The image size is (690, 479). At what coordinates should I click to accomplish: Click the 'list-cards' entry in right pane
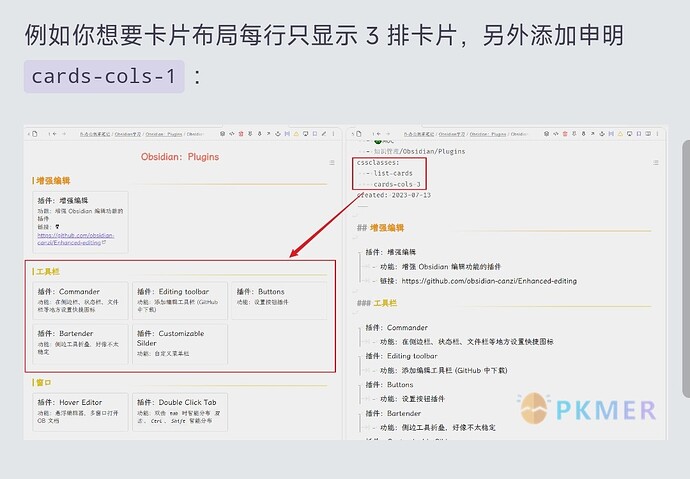point(393,173)
